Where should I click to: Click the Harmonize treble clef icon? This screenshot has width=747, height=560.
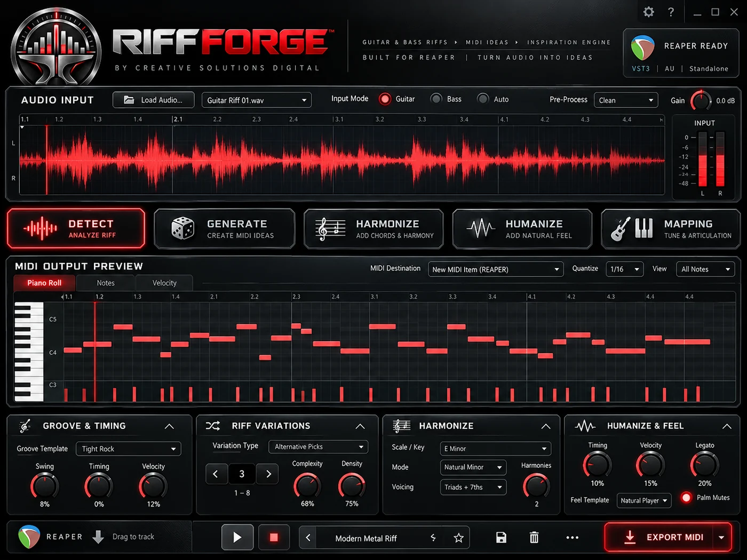click(330, 229)
